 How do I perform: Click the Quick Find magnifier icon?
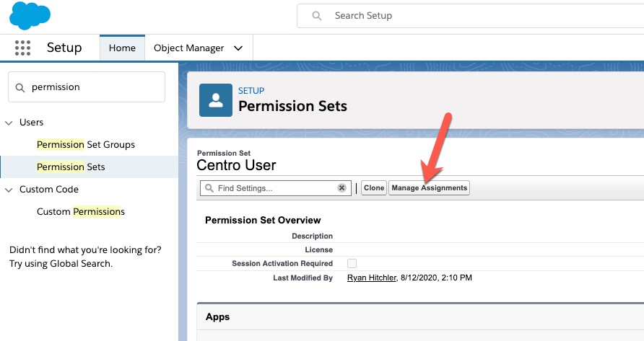tap(20, 87)
